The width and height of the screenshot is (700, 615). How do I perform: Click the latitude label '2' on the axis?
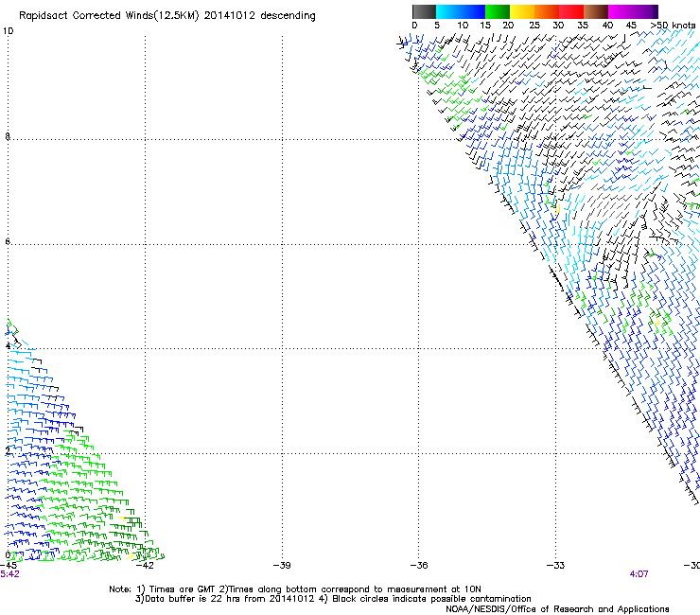pyautogui.click(x=8, y=450)
